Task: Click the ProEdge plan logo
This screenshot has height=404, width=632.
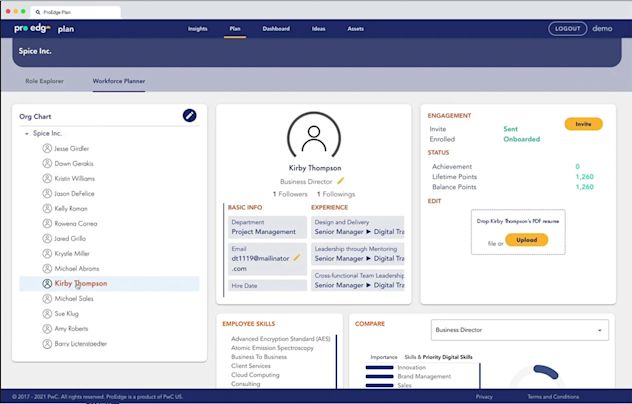Action: point(44,29)
